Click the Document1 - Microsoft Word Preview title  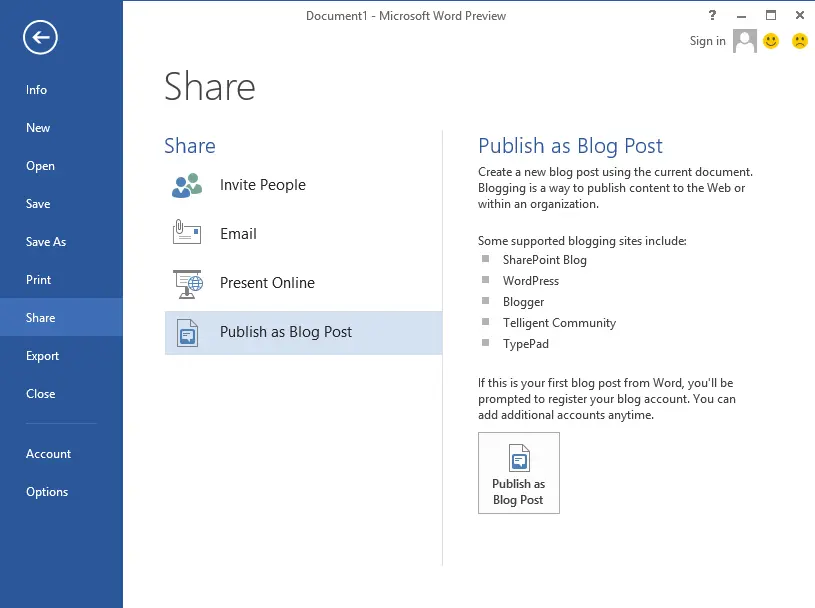click(x=406, y=16)
